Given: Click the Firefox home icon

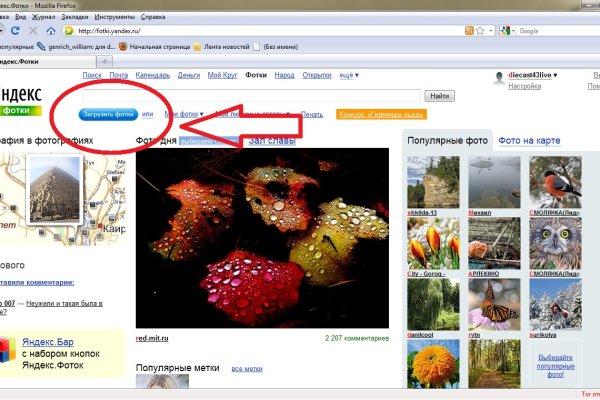Looking at the screenshot, I should click(x=52, y=30).
